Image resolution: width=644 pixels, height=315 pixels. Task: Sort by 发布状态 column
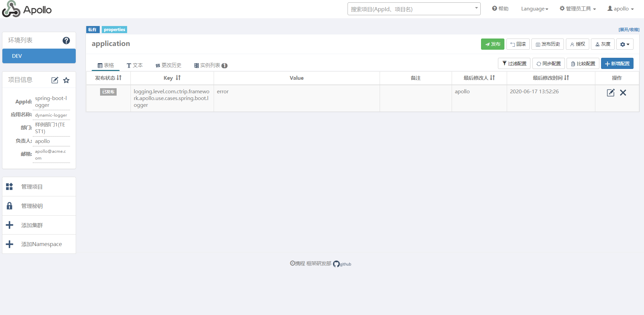119,78
